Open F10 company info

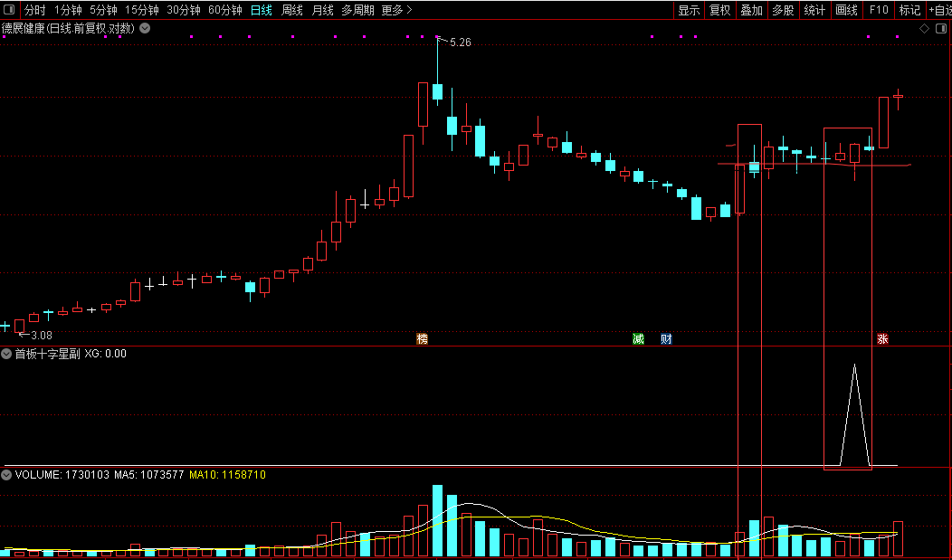[x=879, y=10]
